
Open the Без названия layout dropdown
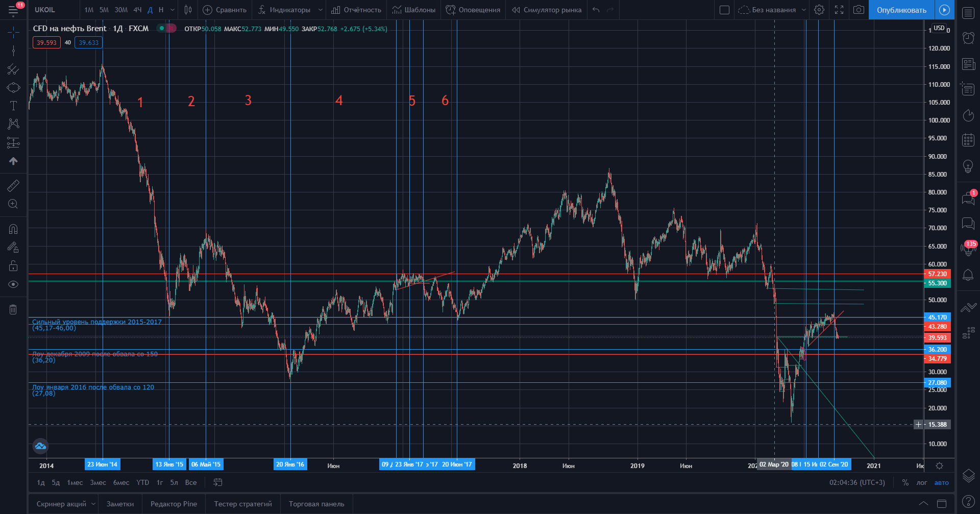coord(804,10)
